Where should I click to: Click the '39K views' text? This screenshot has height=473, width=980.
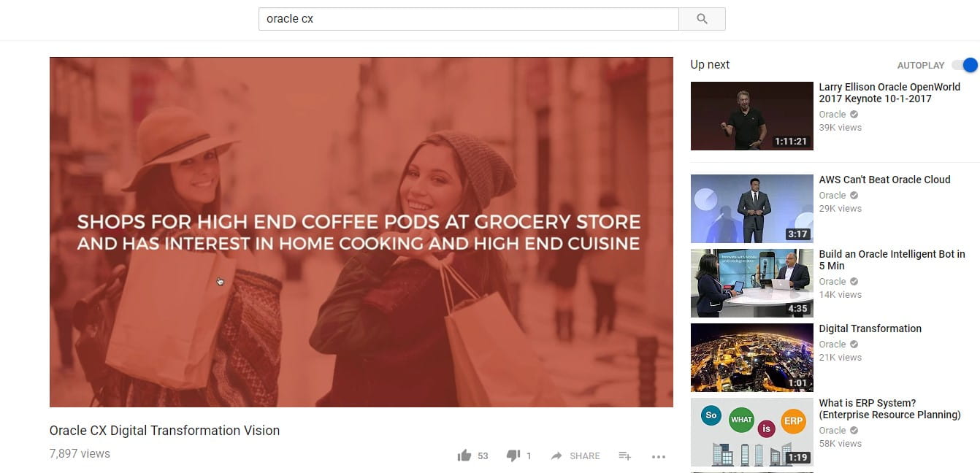tap(840, 127)
